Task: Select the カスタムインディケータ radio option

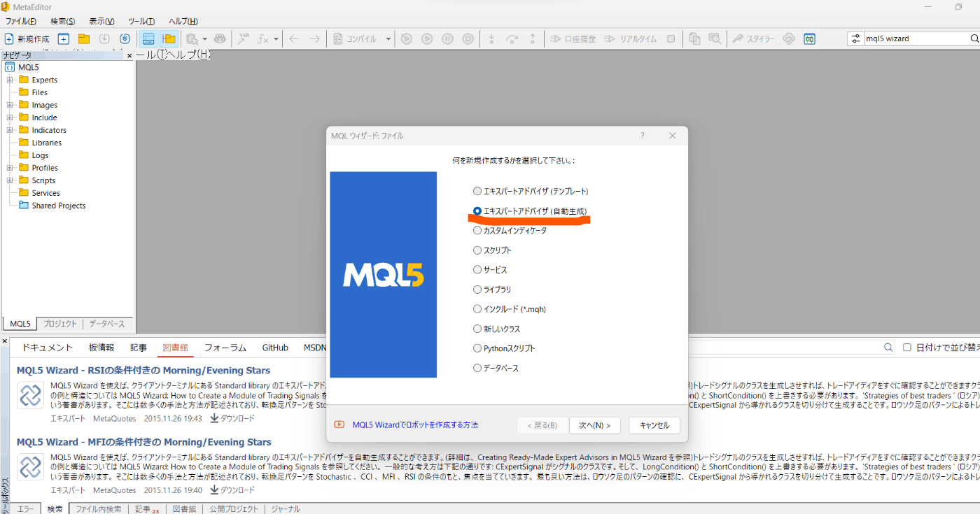Action: (x=510, y=230)
